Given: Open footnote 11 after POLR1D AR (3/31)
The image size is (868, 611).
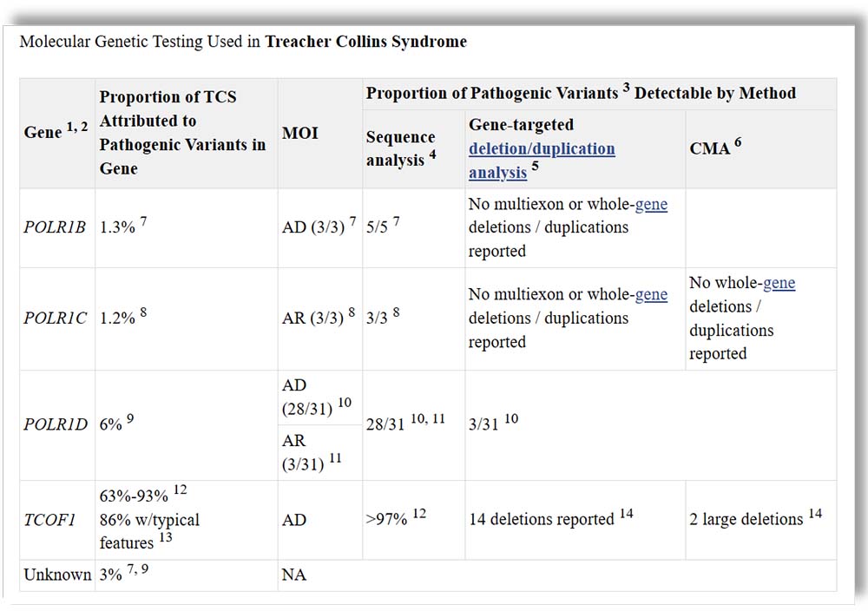Looking at the screenshot, I should click(335, 459).
